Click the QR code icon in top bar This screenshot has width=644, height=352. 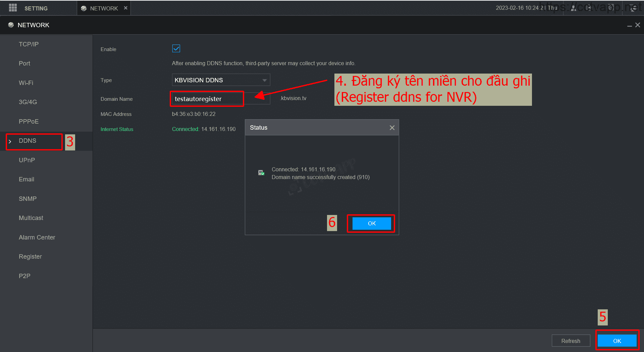[x=611, y=8]
